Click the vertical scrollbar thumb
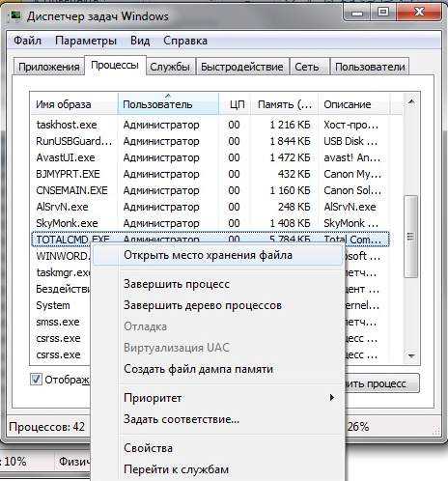The height and width of the screenshot is (481, 448). [x=411, y=237]
